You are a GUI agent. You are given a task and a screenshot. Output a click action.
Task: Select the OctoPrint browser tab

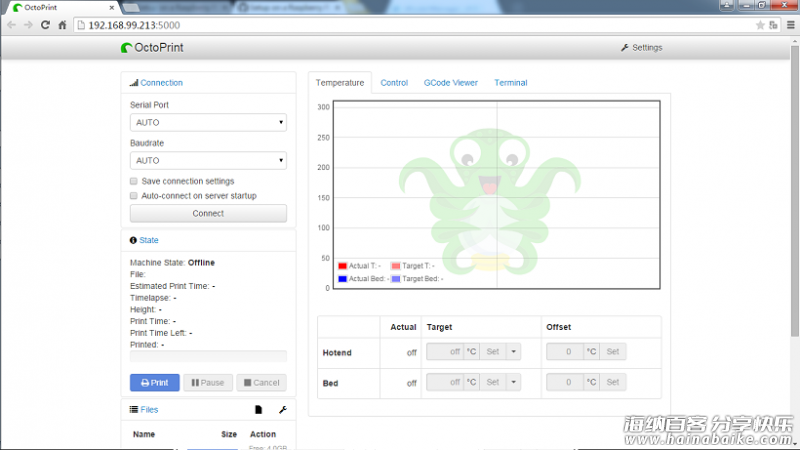click(x=61, y=8)
